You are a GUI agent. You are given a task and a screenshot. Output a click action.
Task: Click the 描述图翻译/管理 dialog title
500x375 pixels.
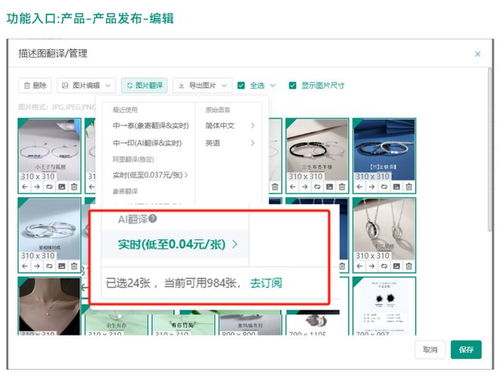coord(53,53)
